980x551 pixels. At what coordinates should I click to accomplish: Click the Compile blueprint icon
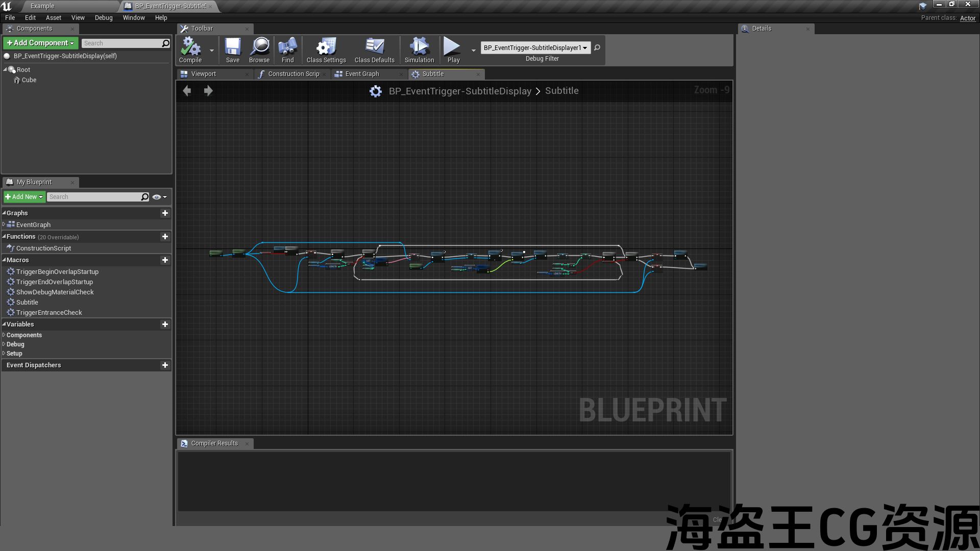[190, 47]
